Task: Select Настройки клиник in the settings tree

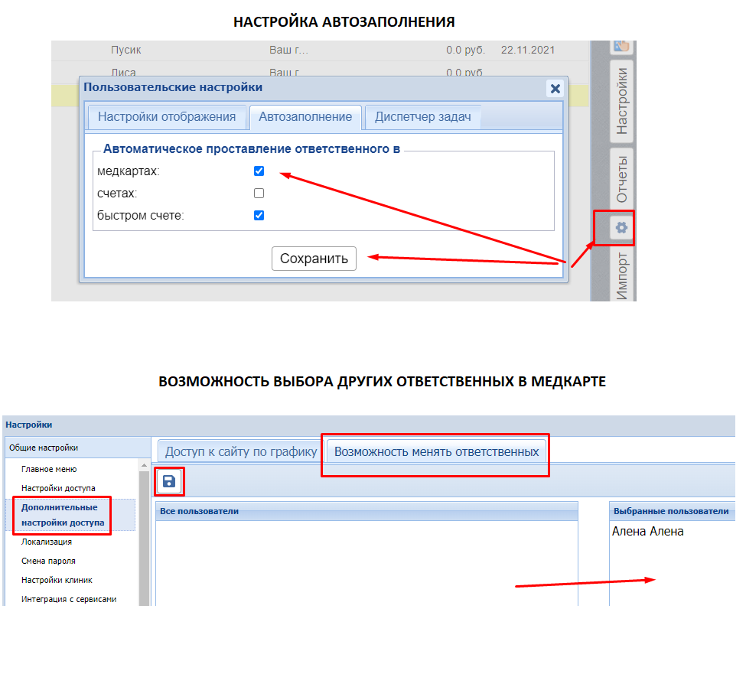Action: [x=57, y=580]
